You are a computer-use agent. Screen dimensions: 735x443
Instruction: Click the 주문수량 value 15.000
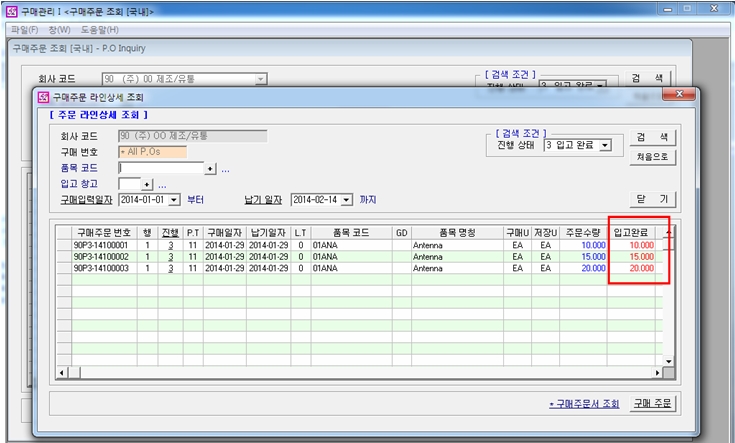pyautogui.click(x=593, y=257)
